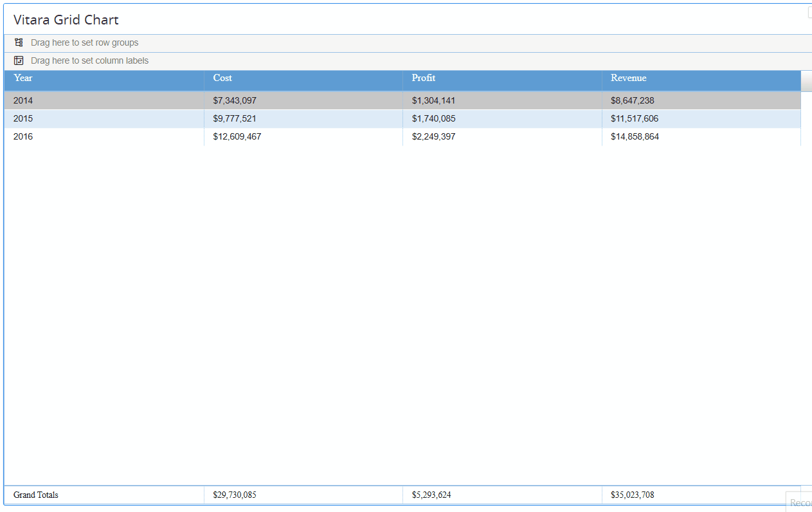Click the 2014 cost value $7,343,097

click(235, 100)
